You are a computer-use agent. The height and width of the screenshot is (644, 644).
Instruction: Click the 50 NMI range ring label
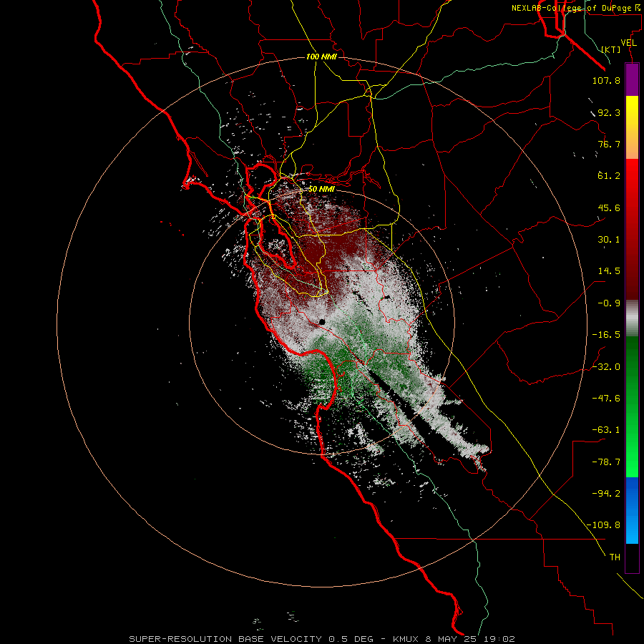(x=321, y=189)
